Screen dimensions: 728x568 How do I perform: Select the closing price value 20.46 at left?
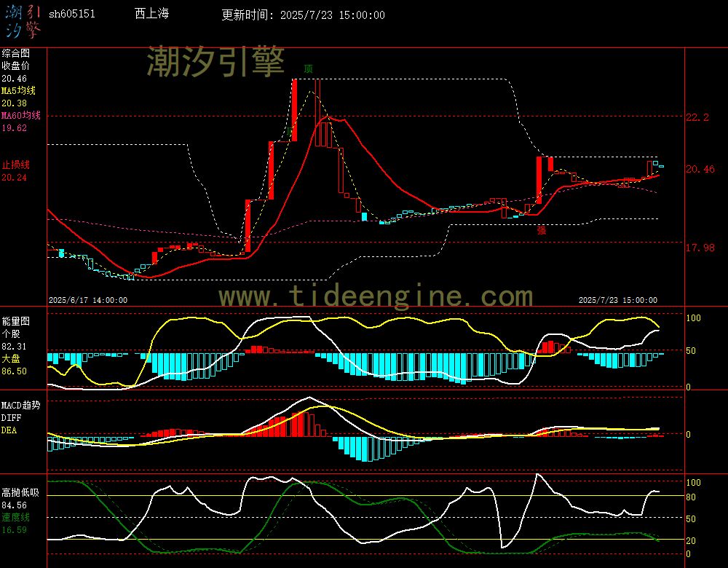point(14,79)
